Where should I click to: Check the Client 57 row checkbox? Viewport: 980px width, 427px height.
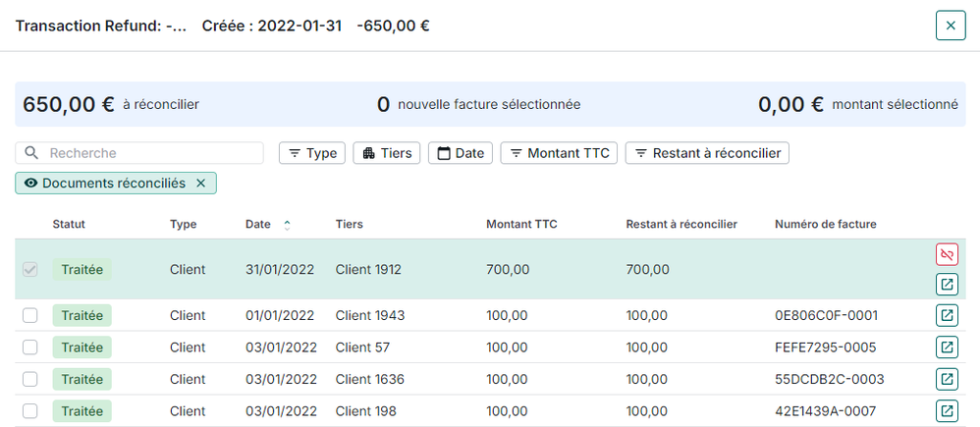click(30, 347)
